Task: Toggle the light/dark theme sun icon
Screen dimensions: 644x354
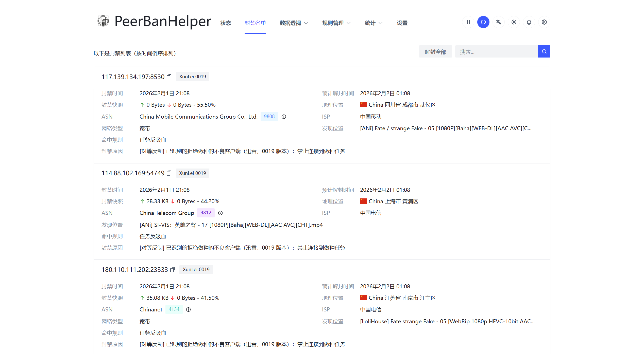Action: click(x=514, y=22)
